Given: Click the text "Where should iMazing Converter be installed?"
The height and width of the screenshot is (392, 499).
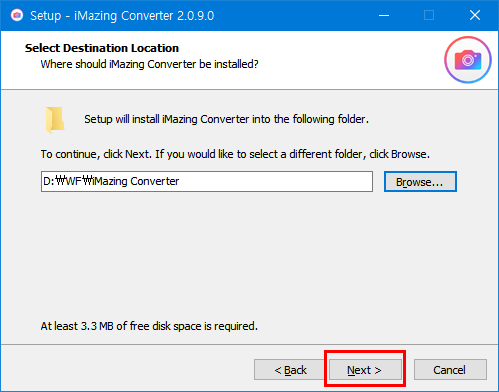Looking at the screenshot, I should (x=149, y=64).
